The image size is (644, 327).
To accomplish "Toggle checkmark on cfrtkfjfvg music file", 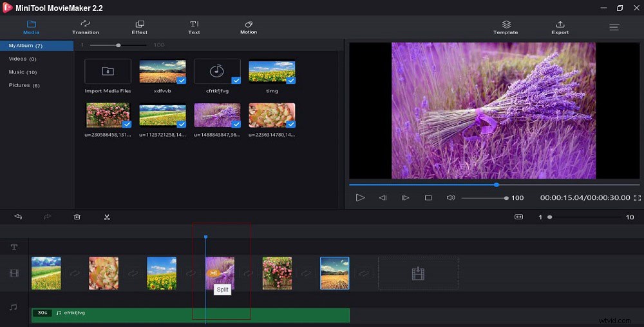I will pyautogui.click(x=236, y=80).
